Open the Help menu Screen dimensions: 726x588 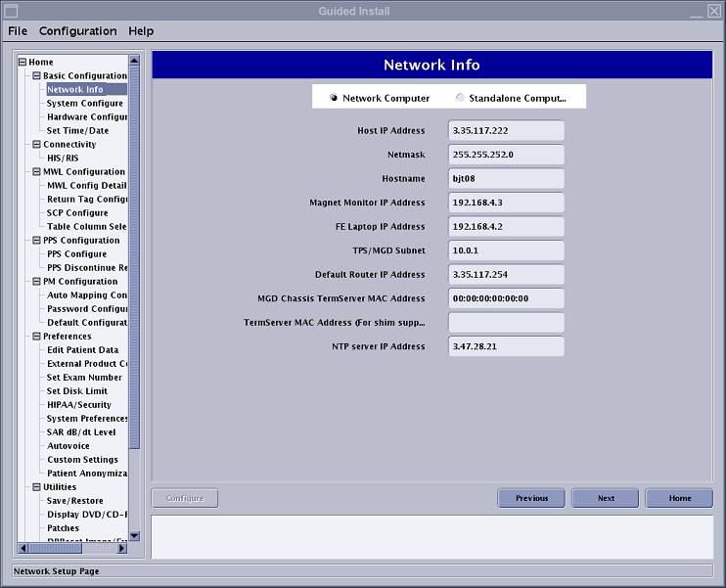pyautogui.click(x=141, y=31)
